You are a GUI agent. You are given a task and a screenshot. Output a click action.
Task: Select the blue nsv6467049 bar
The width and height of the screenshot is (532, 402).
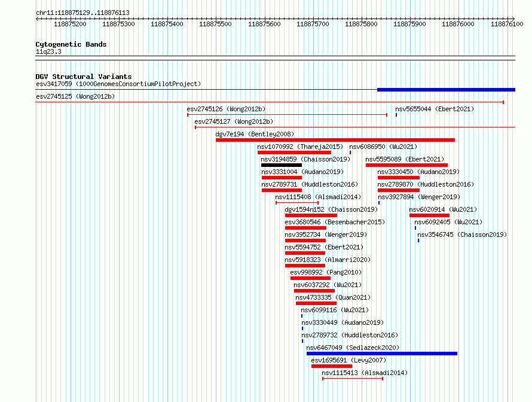tap(382, 354)
